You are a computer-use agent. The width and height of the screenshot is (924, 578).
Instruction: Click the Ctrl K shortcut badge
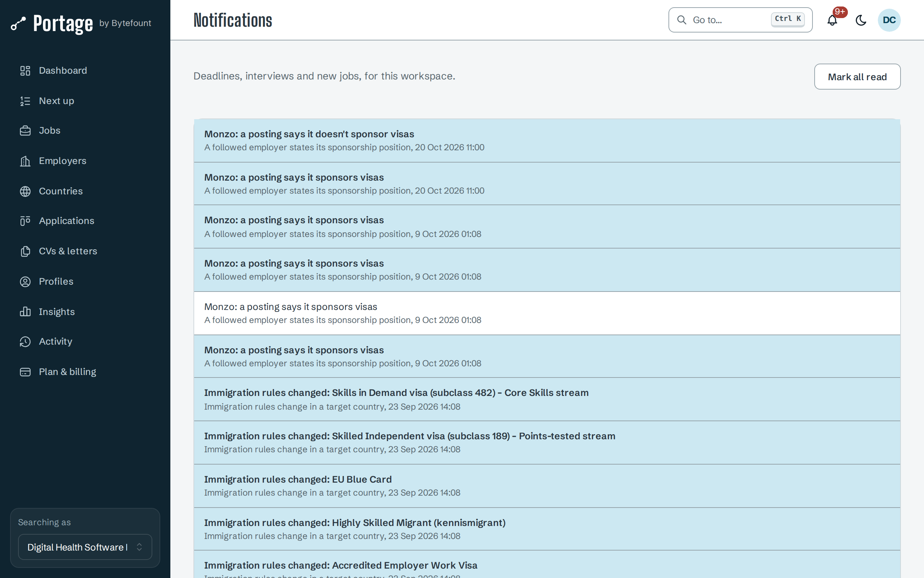[x=788, y=19]
